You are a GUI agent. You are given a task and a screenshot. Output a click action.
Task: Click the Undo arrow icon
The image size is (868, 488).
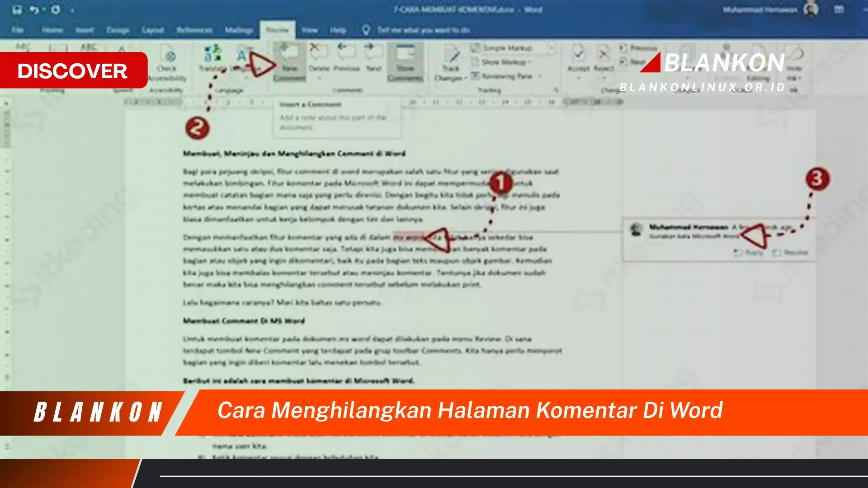point(34,9)
